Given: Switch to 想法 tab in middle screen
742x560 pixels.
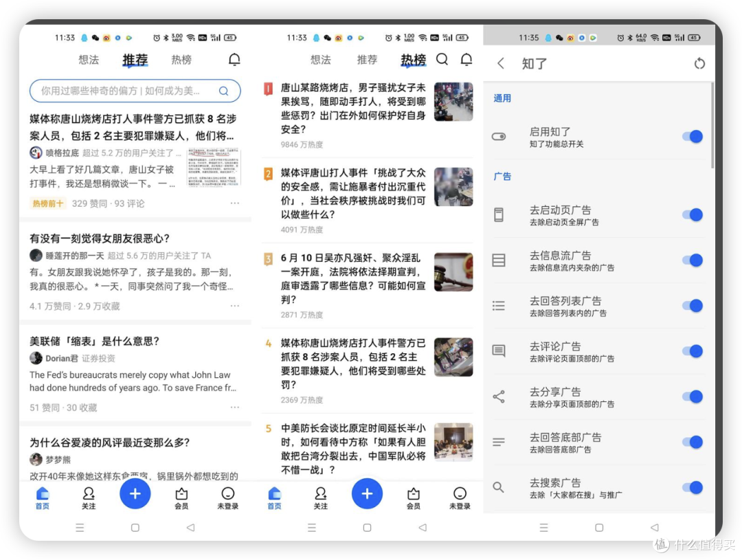Looking at the screenshot, I should click(x=320, y=60).
